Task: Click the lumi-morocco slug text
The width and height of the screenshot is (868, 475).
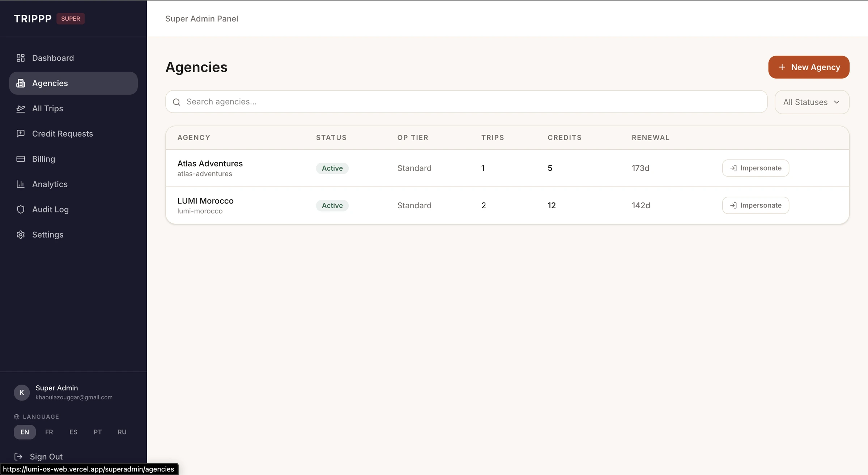Action: (x=200, y=211)
